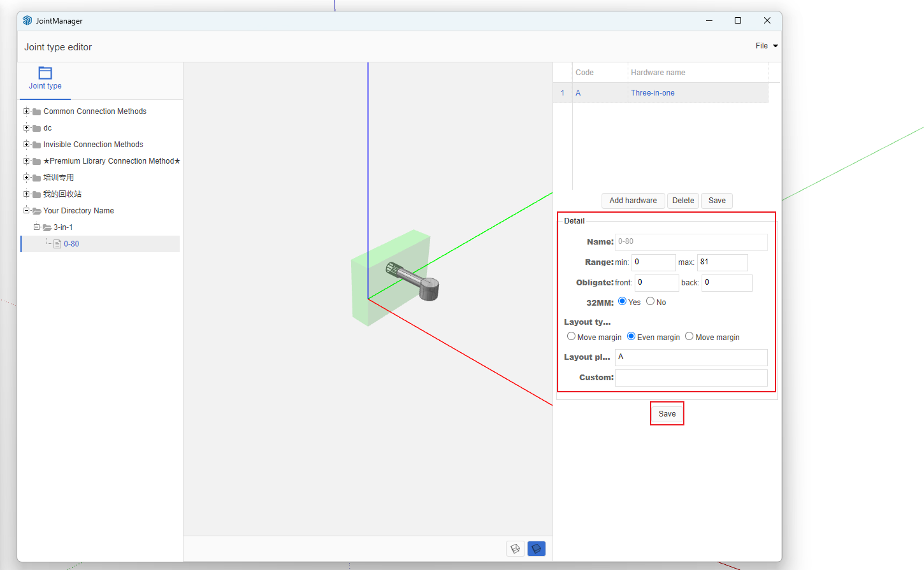Collapse Your Directory Name folder
Image resolution: width=924 pixels, height=570 pixels.
tap(27, 211)
